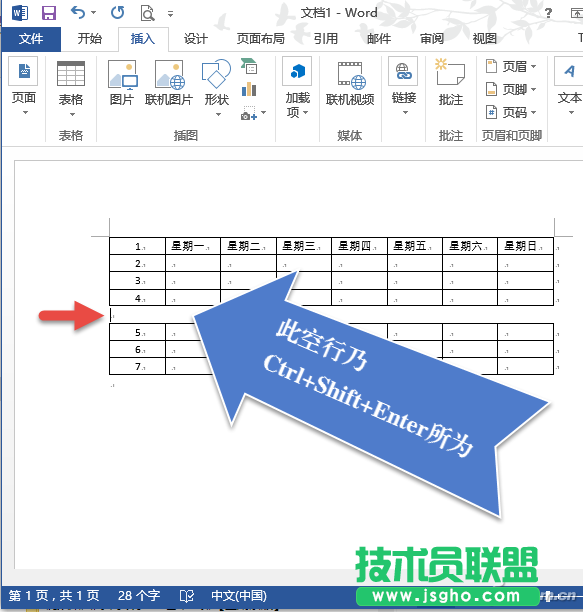The height and width of the screenshot is (612, 583).
Task: Open Word help question mark
Action: pyautogui.click(x=548, y=13)
